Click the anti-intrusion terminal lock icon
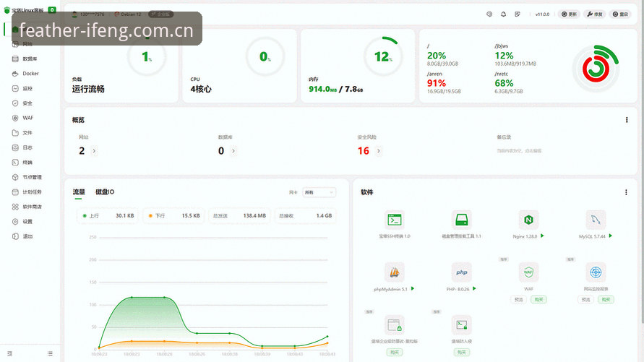Screen dimensions: 644x362 tap(462, 325)
